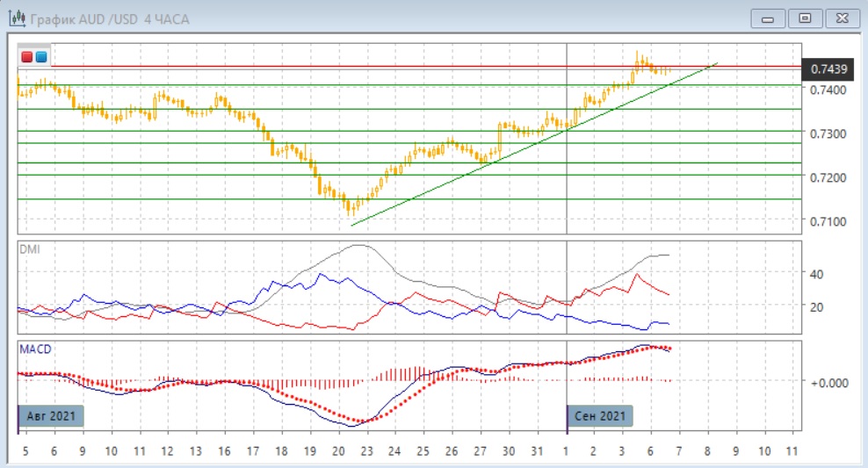This screenshot has width=868, height=468.
Task: Click date label 31 on the time axis
Action: click(537, 451)
